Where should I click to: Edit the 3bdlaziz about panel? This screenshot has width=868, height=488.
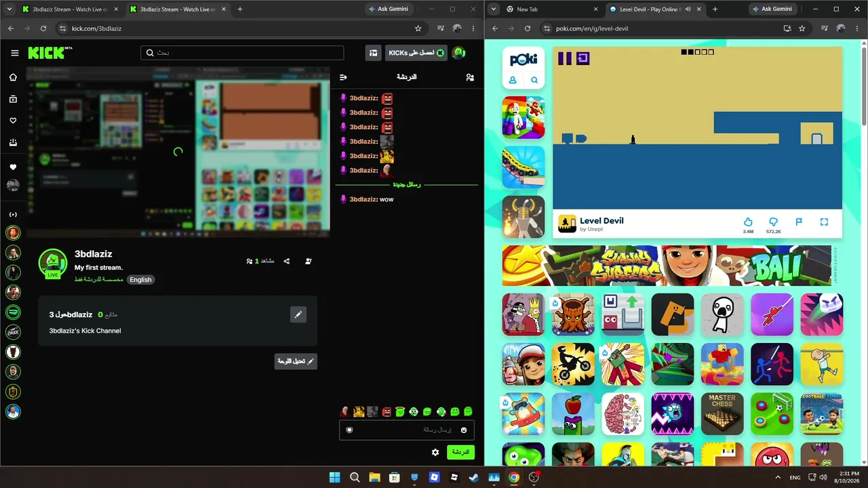pyautogui.click(x=298, y=314)
